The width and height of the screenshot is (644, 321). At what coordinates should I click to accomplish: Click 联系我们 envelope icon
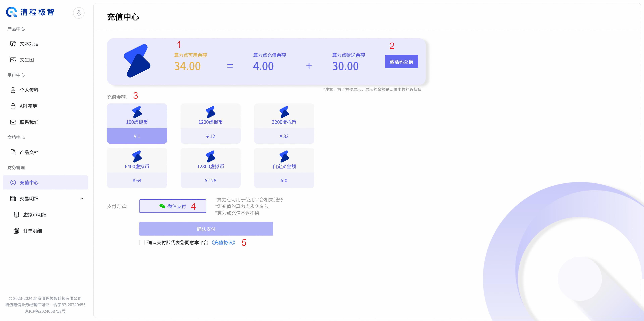coord(13,122)
